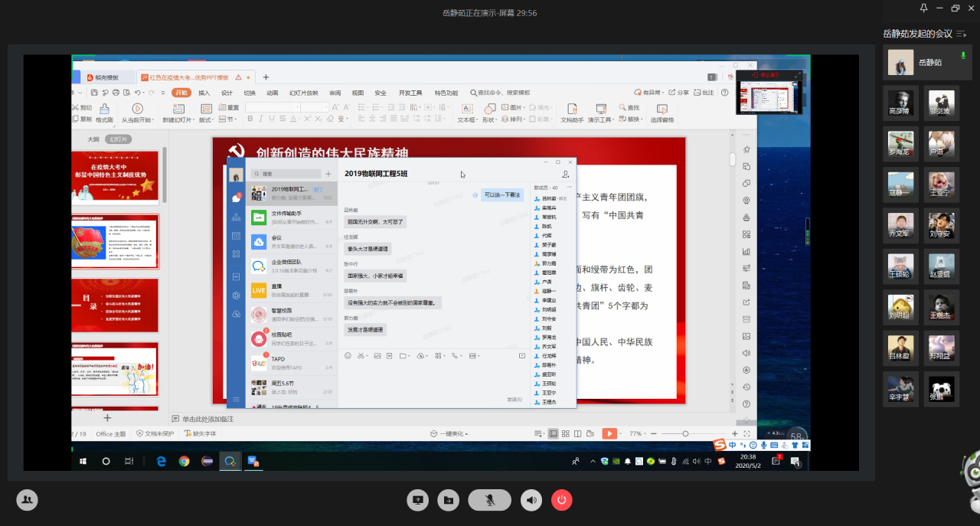
Task: Click the 开始 ribbon tab
Action: (181, 93)
